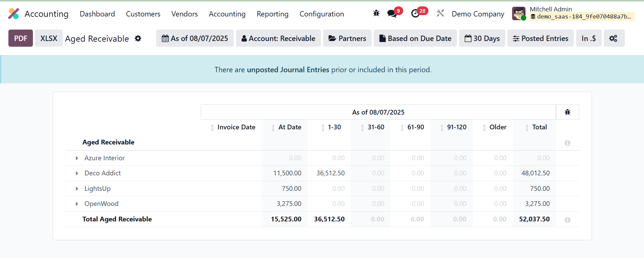Click the Accounting app title
The width and height of the screenshot is (644, 258).
(46, 14)
